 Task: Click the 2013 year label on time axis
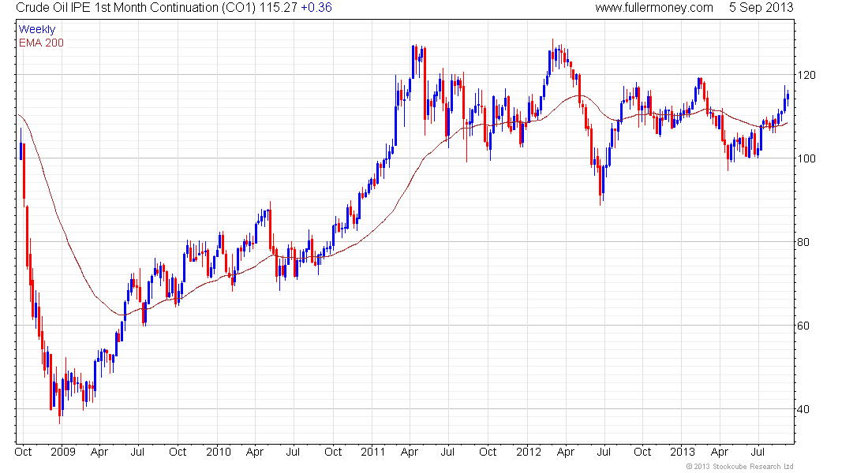(x=683, y=452)
